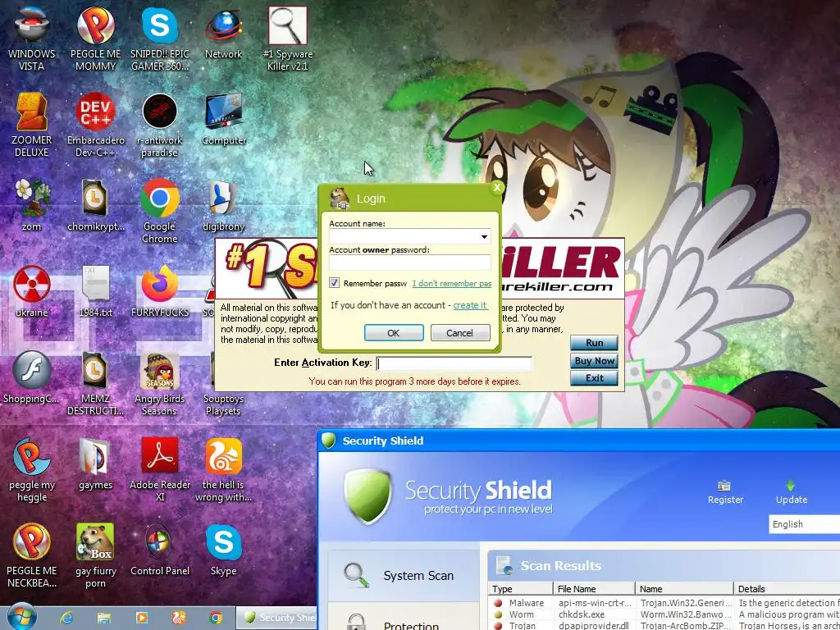
Task: Open the MEMZ DESTRUCTI... icon
Action: pyautogui.click(x=95, y=384)
